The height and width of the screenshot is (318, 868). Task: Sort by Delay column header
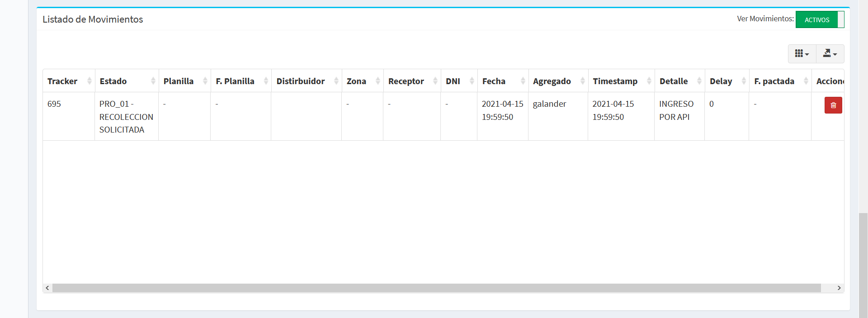click(726, 81)
